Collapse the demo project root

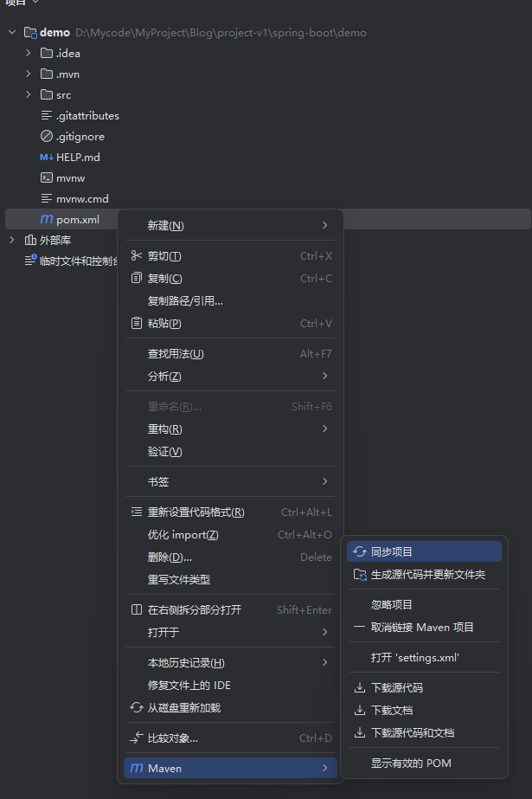[x=12, y=33]
